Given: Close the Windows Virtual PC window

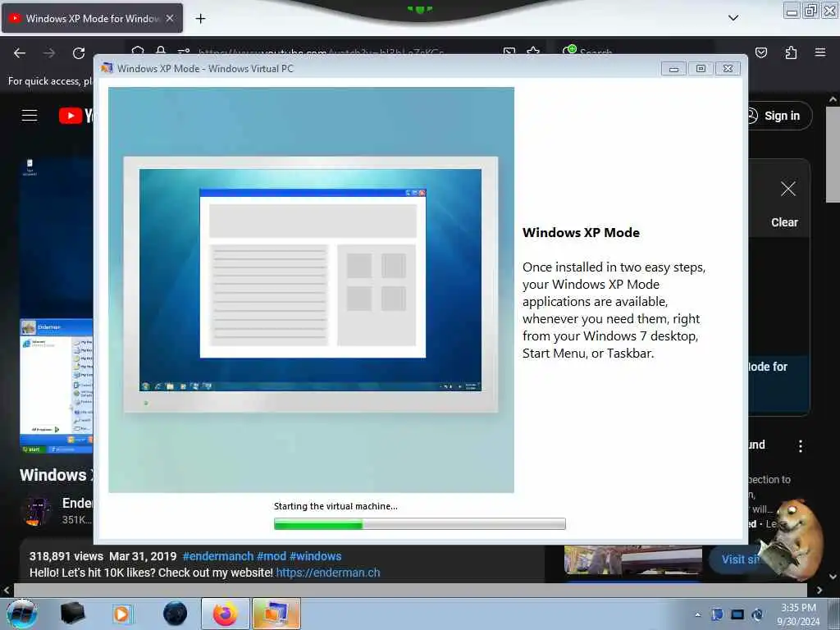Looking at the screenshot, I should pyautogui.click(x=728, y=69).
